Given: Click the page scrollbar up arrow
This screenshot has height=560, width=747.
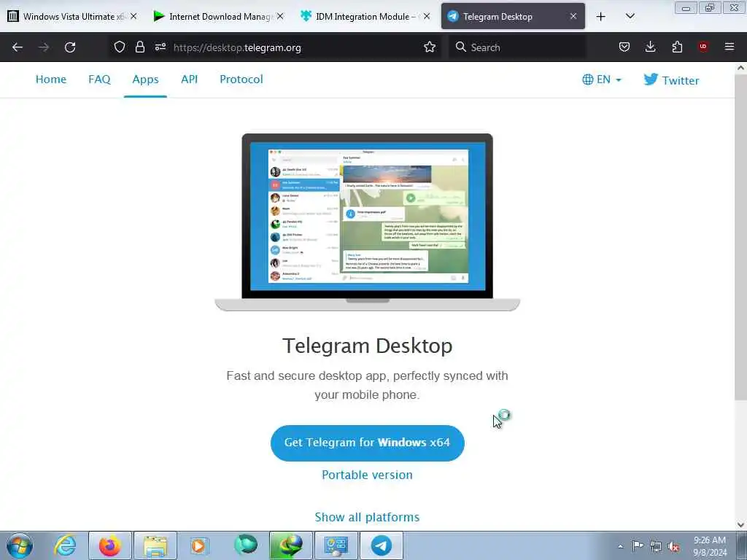Looking at the screenshot, I should click(741, 68).
